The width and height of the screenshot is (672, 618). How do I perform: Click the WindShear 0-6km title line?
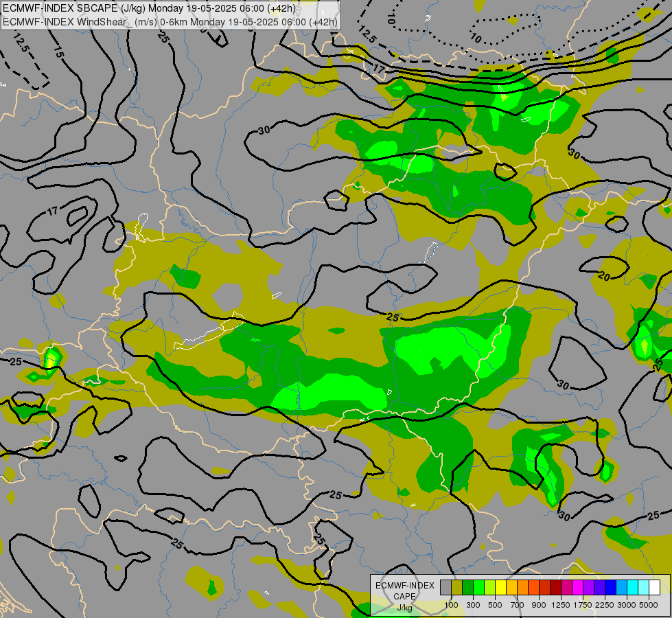[170, 22]
